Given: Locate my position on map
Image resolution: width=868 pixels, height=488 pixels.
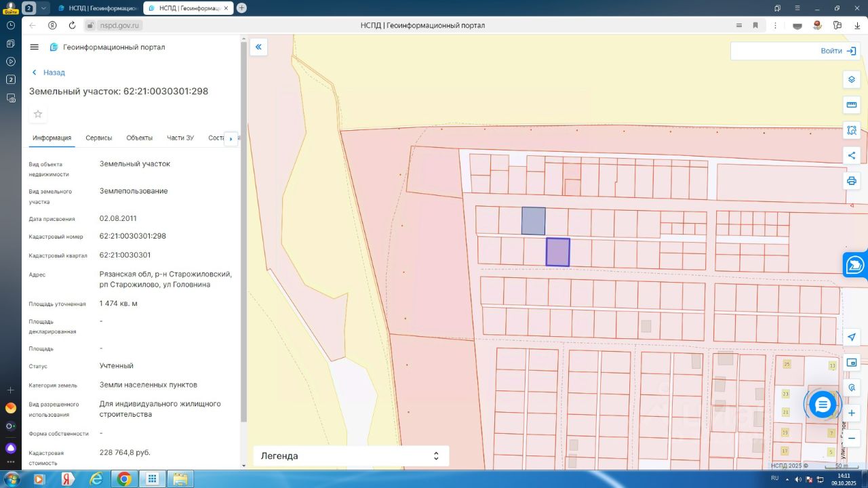Looking at the screenshot, I should (x=852, y=338).
